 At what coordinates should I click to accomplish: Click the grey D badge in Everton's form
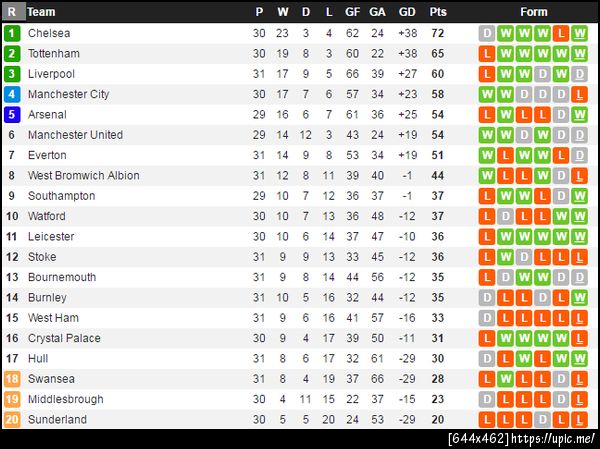point(579,155)
